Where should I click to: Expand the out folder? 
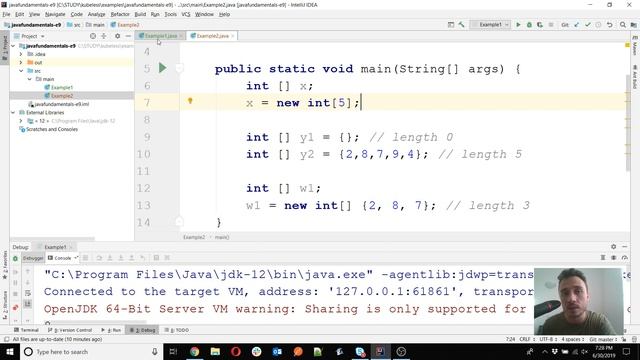click(21, 62)
